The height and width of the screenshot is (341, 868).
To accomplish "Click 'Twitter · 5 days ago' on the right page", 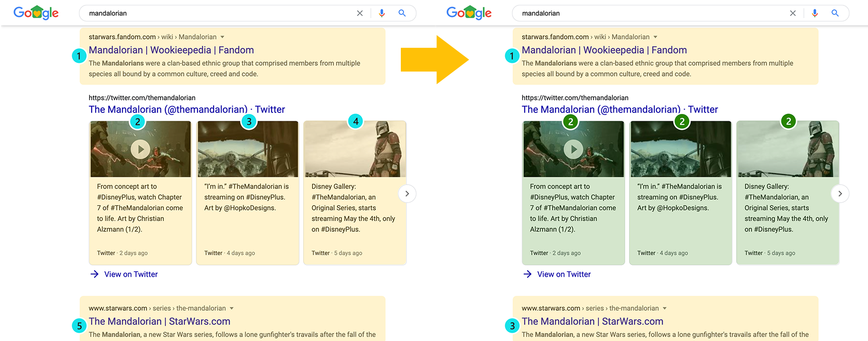I will [x=770, y=253].
